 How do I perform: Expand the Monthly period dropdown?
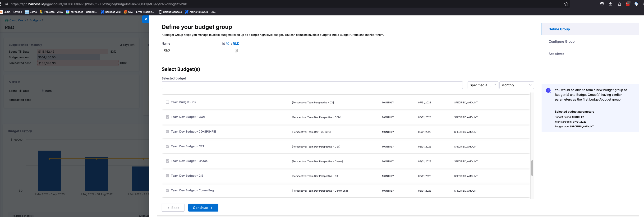pos(516,85)
